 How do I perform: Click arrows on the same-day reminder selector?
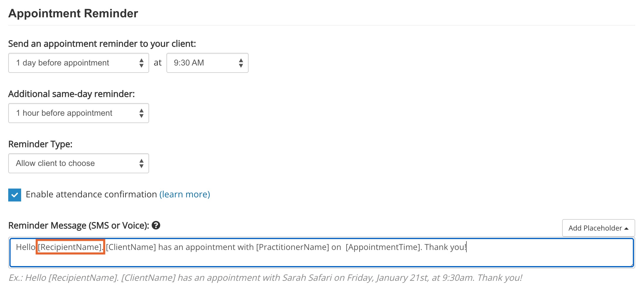click(141, 113)
